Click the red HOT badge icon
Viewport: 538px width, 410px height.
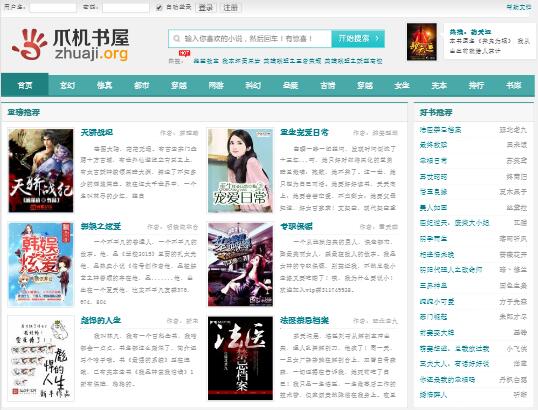click(x=184, y=53)
